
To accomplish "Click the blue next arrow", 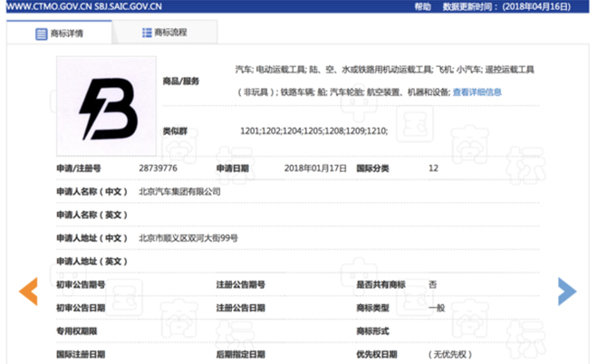I will [x=567, y=292].
